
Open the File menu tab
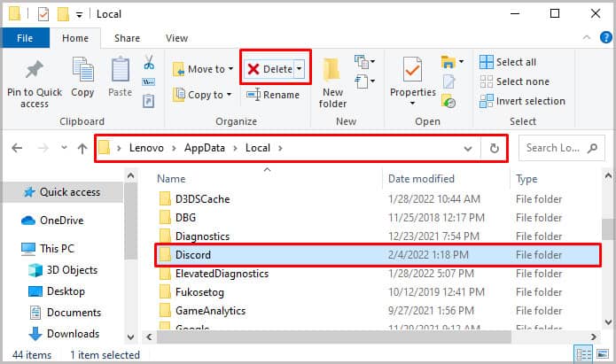[25, 38]
